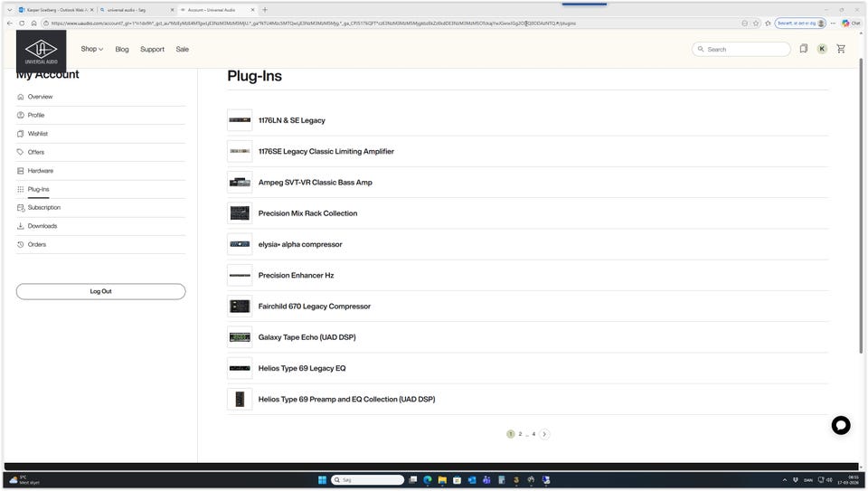Click the browser home icon
The width and height of the screenshot is (868, 491).
(x=33, y=24)
